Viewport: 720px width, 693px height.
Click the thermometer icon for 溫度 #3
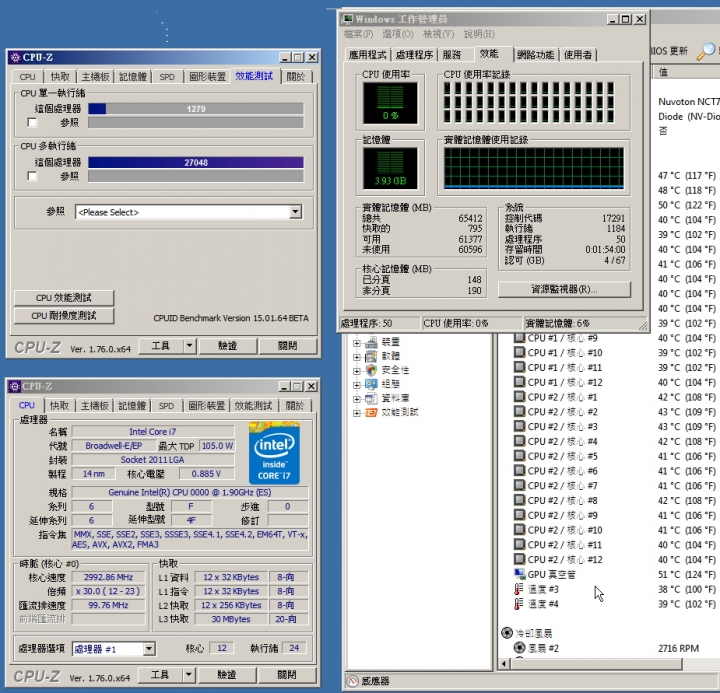(x=518, y=589)
